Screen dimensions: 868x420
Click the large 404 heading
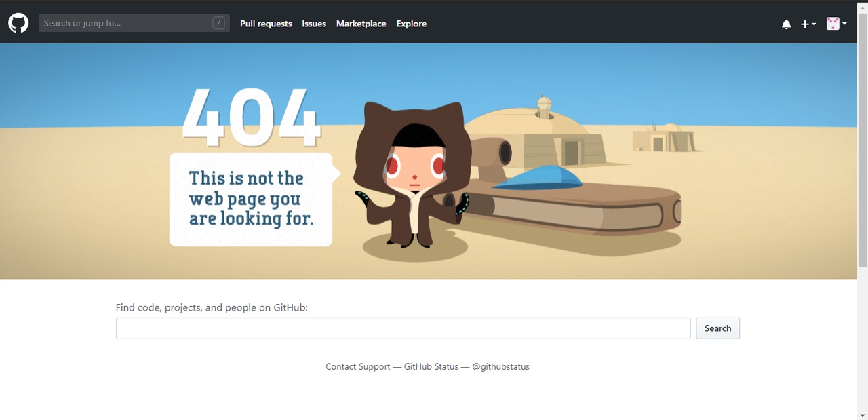click(x=252, y=117)
